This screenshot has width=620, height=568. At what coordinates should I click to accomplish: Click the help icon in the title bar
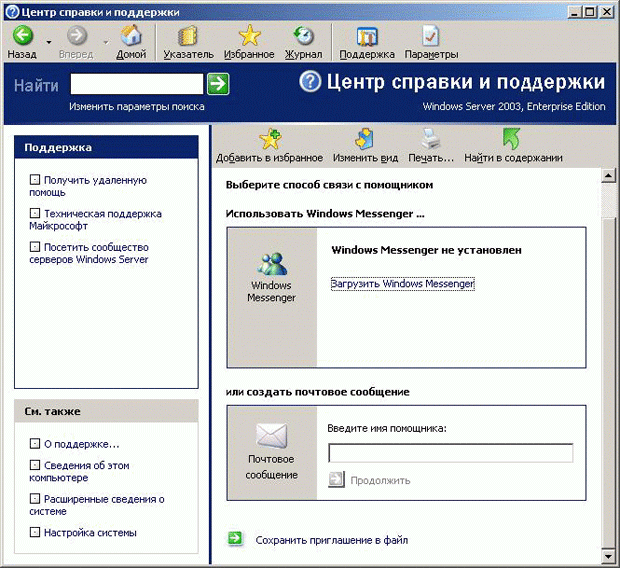click(x=12, y=12)
